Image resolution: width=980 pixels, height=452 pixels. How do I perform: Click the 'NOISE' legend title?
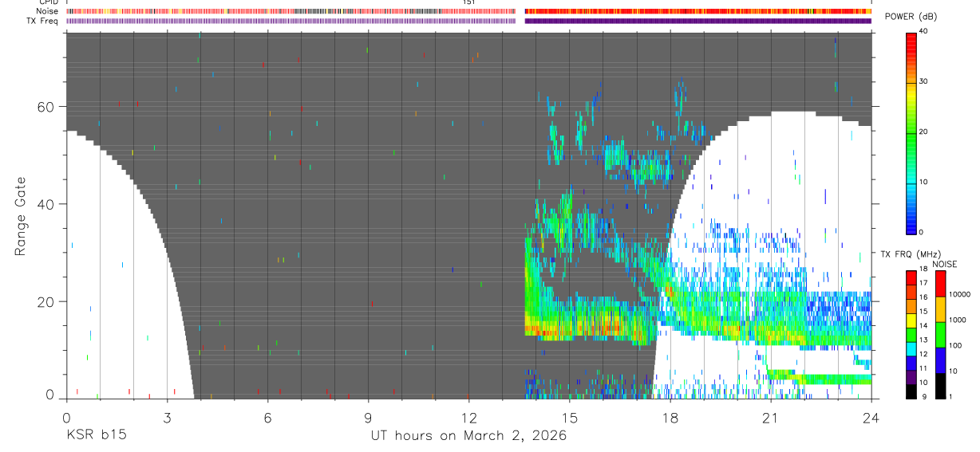click(944, 264)
